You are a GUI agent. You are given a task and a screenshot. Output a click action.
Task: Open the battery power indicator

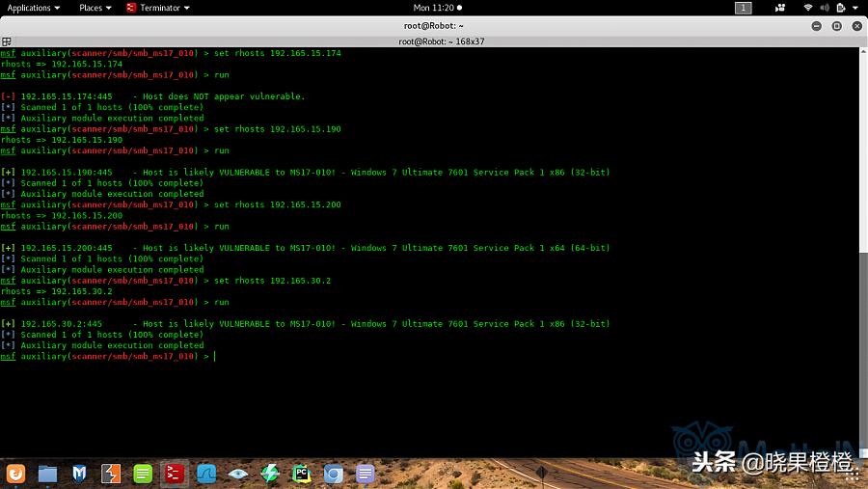pyautogui.click(x=841, y=8)
